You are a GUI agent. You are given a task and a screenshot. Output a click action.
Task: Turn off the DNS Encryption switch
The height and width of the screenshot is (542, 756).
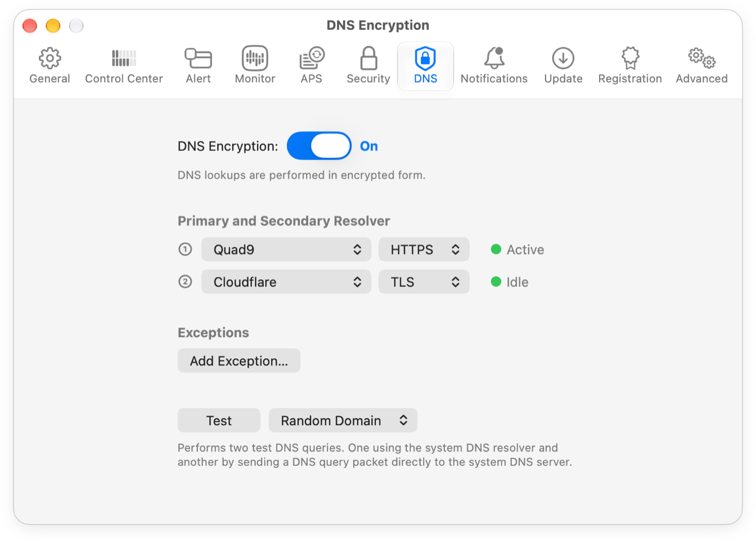click(x=319, y=146)
